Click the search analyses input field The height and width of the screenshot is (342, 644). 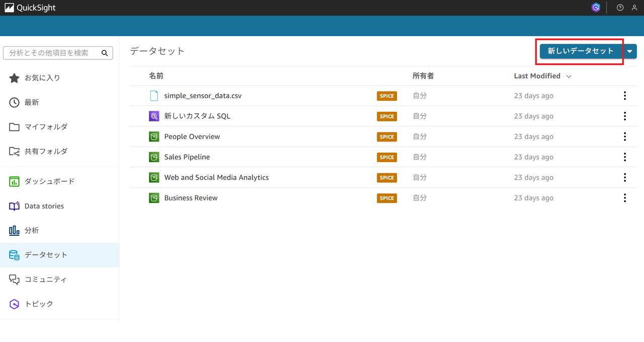tap(53, 53)
